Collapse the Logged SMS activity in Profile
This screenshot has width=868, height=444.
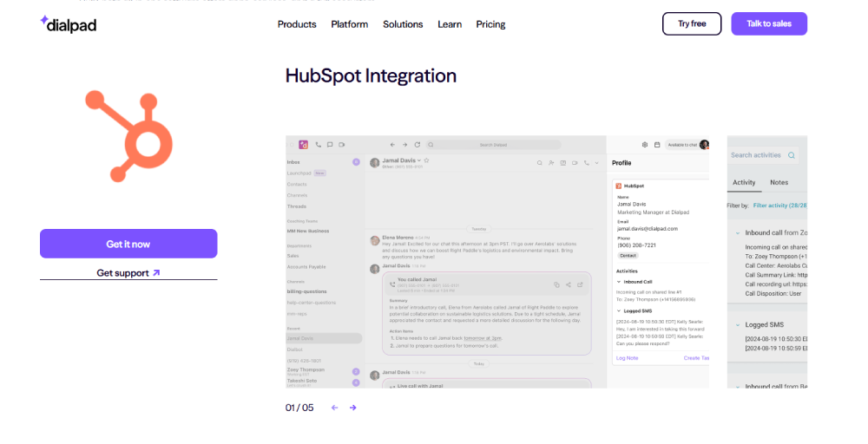[619, 311]
